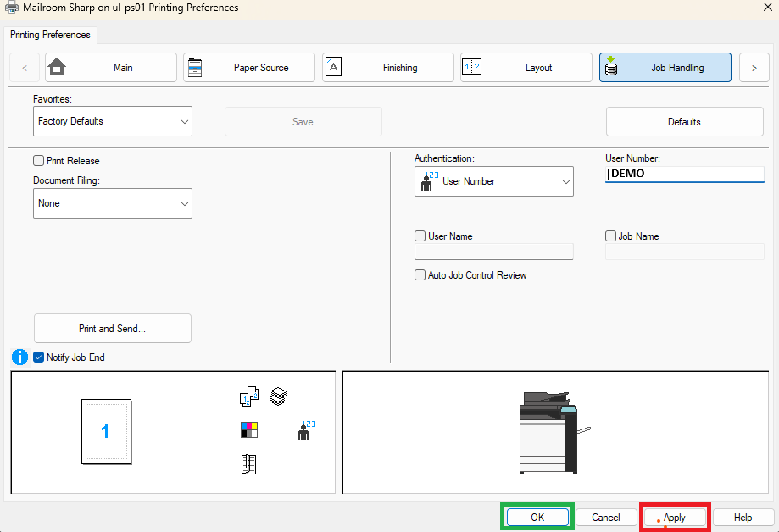Click the User Number input field

(x=685, y=174)
